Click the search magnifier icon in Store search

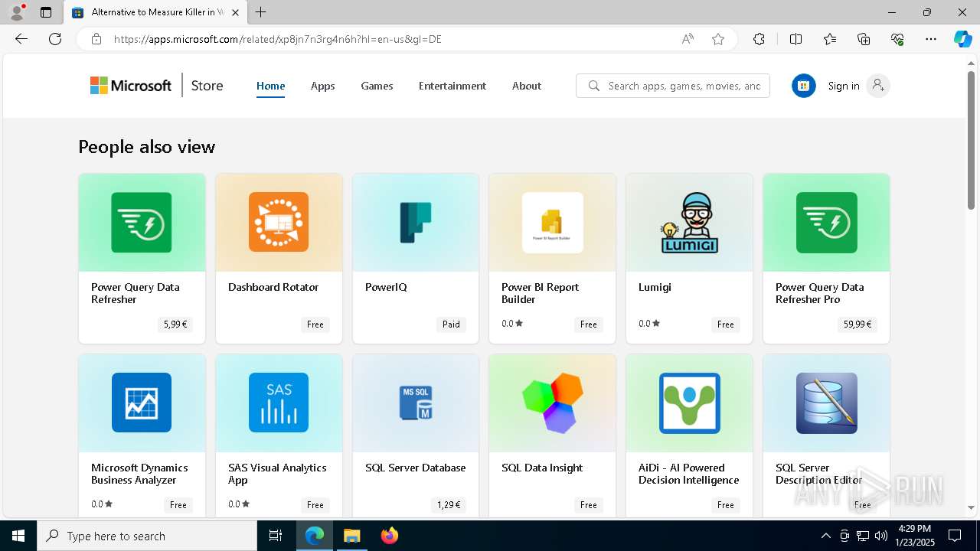click(x=594, y=86)
